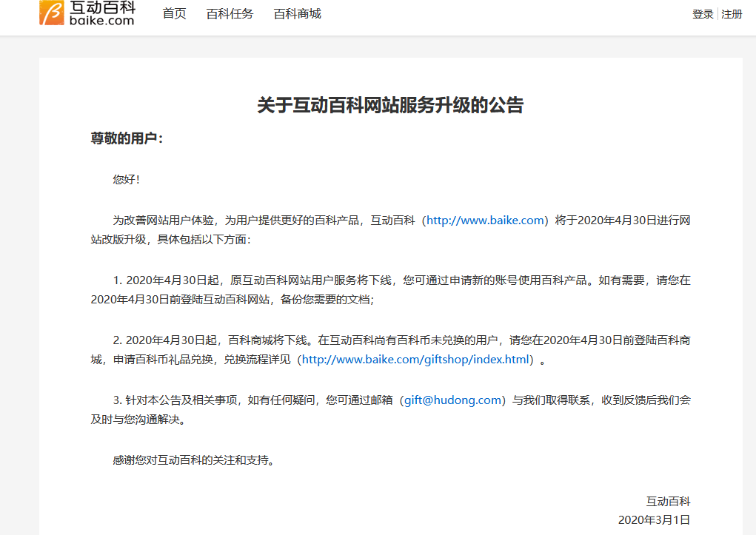Open the 百科商城 menu item
Screen dimensions: 756x535
297,14
